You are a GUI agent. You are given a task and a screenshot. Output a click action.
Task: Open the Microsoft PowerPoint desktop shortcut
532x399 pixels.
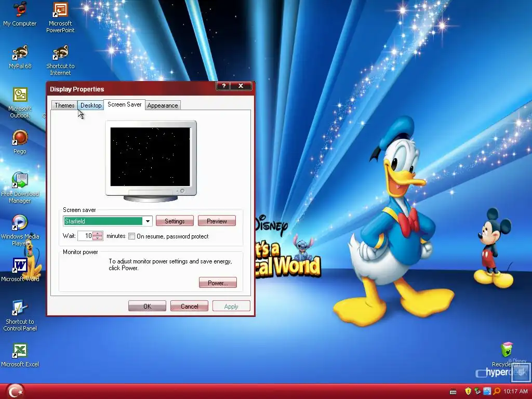[x=60, y=17]
